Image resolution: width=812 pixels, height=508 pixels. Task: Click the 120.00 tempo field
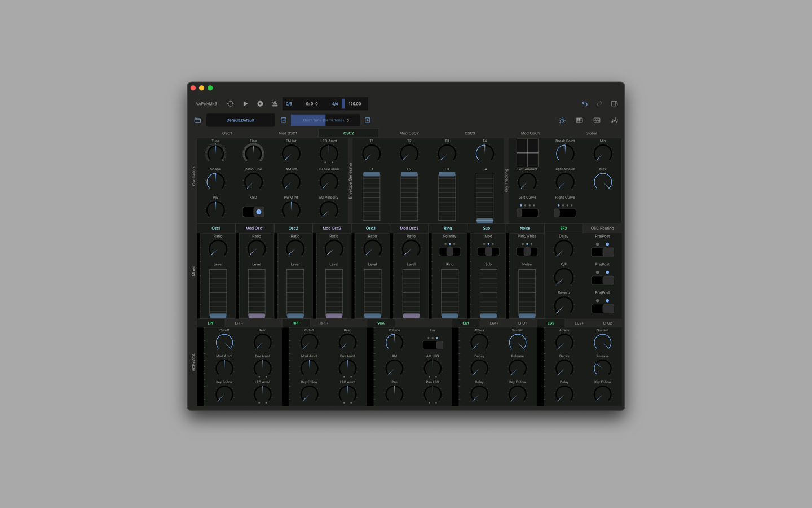point(355,104)
